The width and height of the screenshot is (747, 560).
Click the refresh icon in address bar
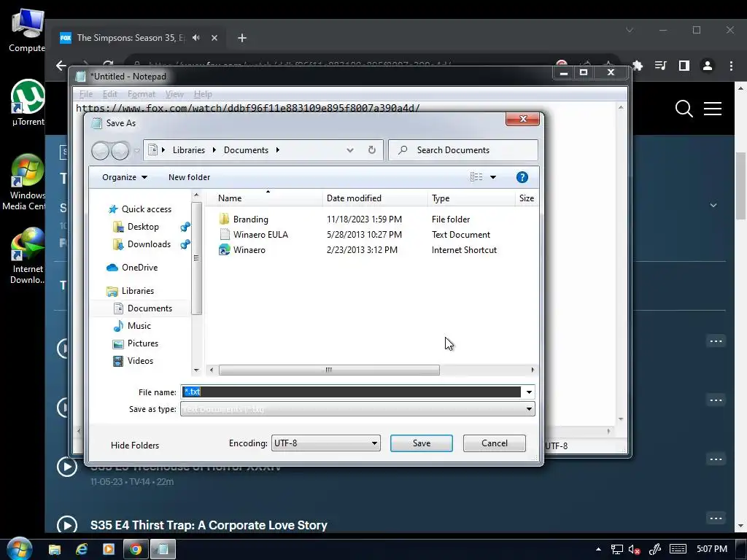[371, 150]
